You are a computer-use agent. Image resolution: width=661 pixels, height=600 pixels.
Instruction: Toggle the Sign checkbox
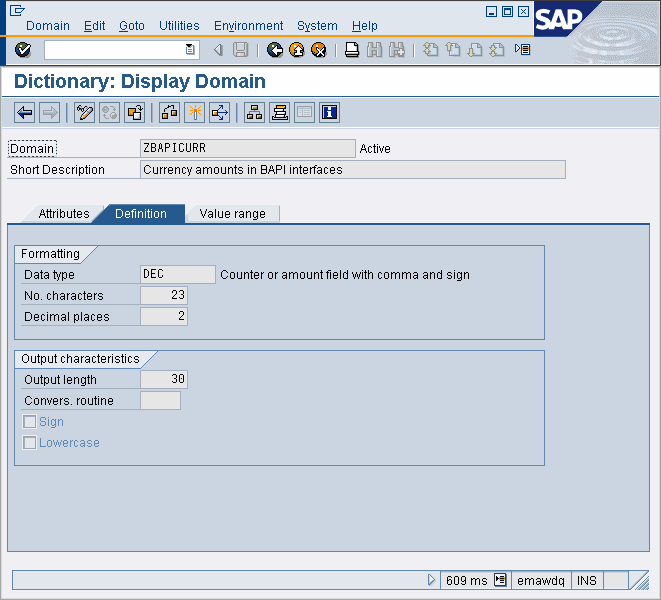point(30,422)
